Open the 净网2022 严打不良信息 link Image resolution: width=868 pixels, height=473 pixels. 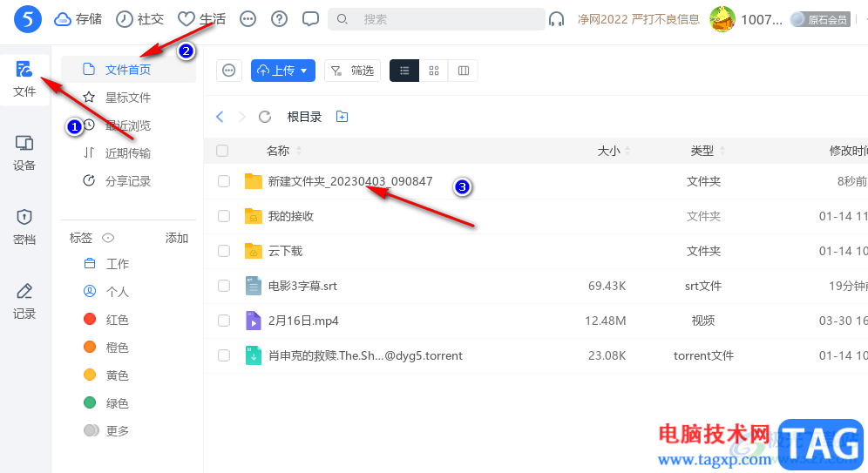pos(638,19)
